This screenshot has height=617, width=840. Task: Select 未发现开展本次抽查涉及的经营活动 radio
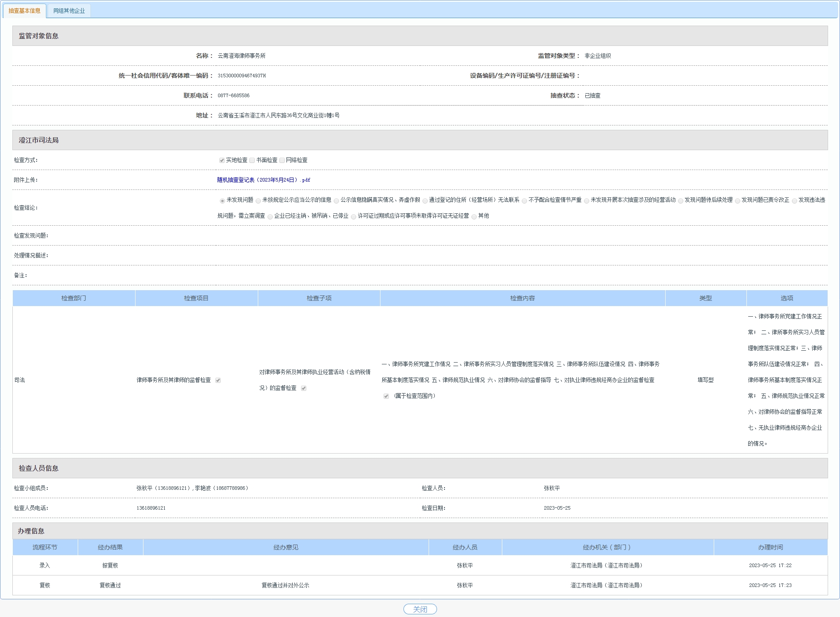[x=587, y=201]
